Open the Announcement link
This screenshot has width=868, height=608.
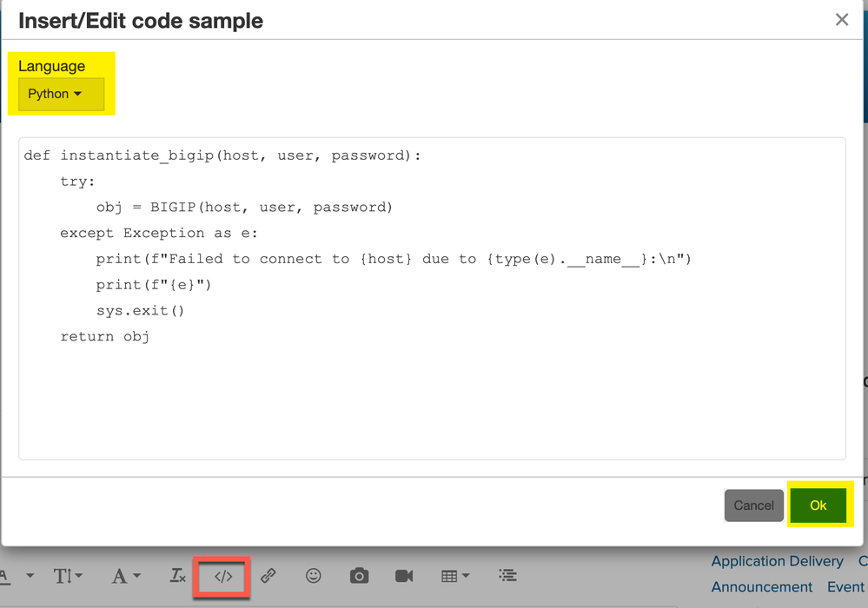[761, 587]
